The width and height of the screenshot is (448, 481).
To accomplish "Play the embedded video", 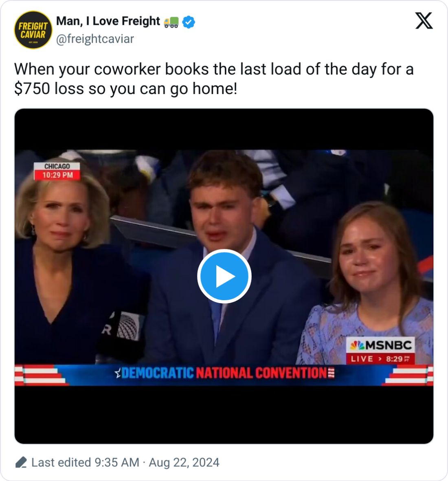I will (224, 276).
